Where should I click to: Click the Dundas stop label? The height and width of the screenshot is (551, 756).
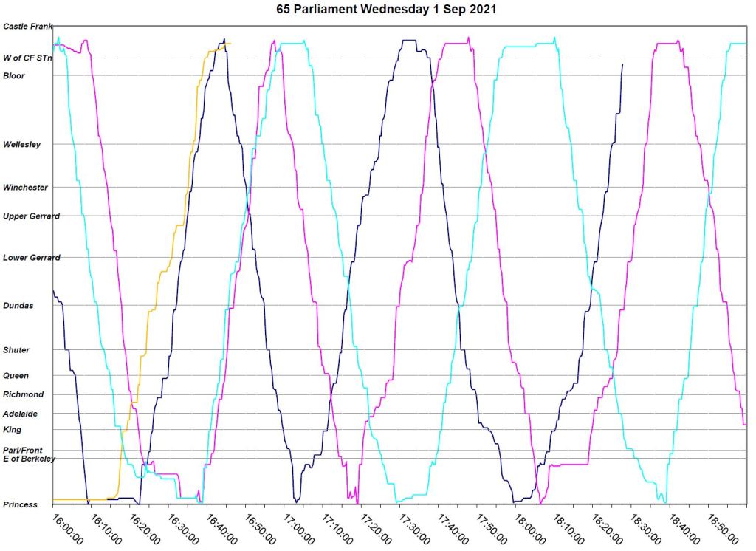[18, 306]
